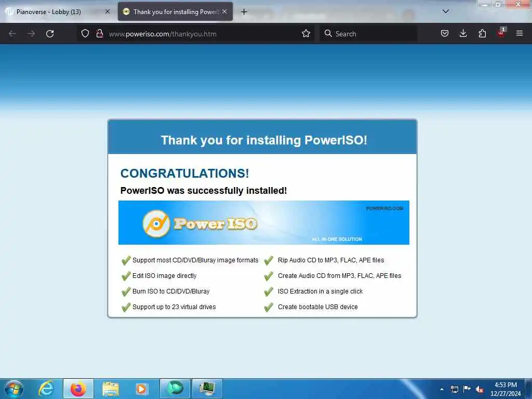This screenshot has width=532, height=399.
Task: Open a new tab
Action: 244,12
